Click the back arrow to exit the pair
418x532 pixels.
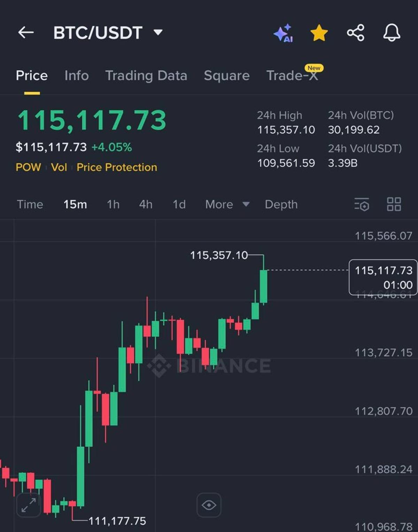click(25, 32)
